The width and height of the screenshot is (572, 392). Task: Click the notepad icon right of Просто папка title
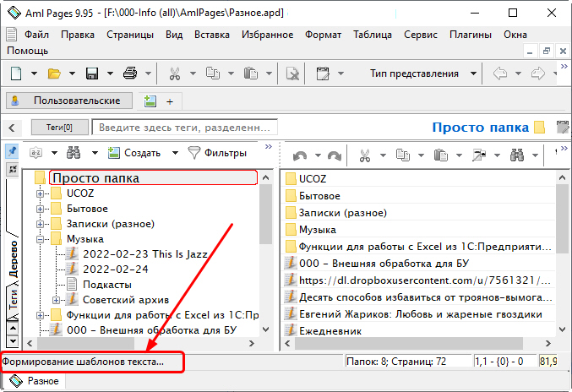point(563,127)
